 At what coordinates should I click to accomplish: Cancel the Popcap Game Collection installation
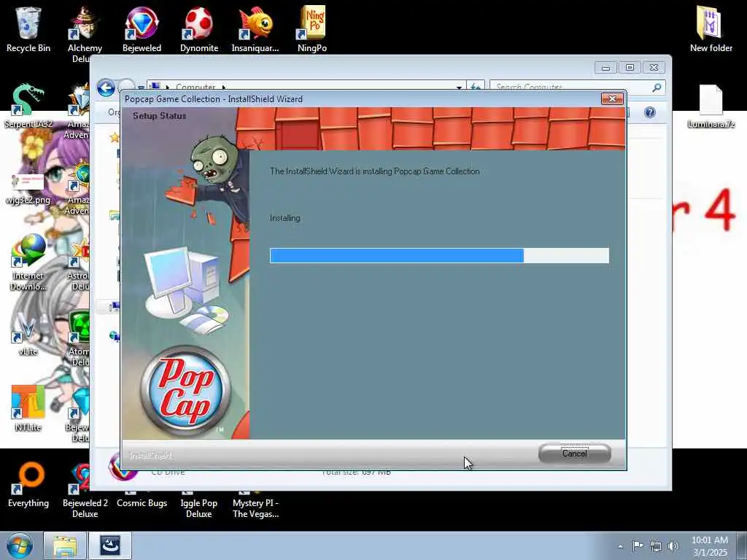point(574,454)
